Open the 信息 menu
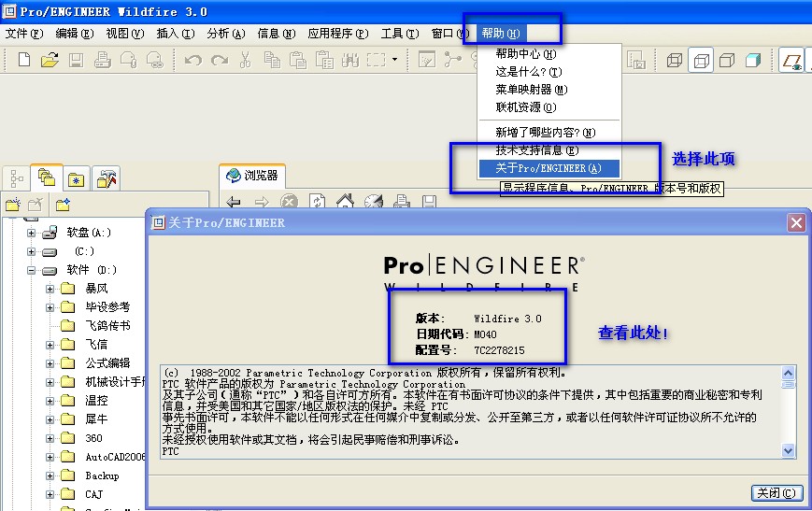This screenshot has height=511, width=812. pos(277,34)
